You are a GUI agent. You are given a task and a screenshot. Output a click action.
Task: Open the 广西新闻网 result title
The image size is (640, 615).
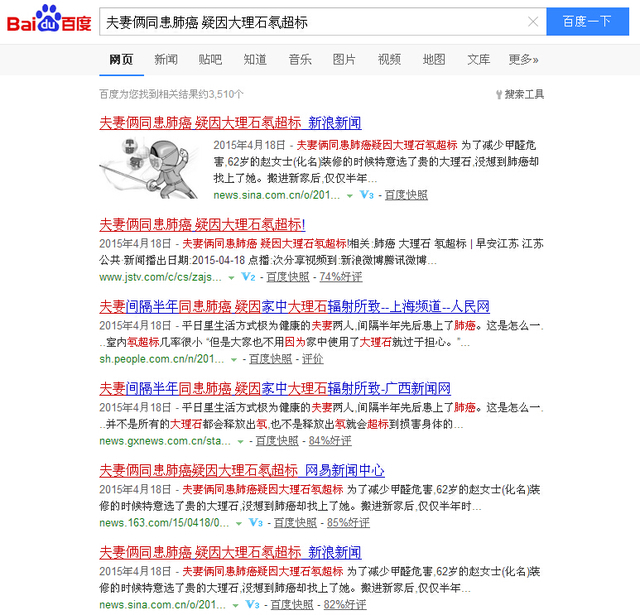(x=275, y=389)
